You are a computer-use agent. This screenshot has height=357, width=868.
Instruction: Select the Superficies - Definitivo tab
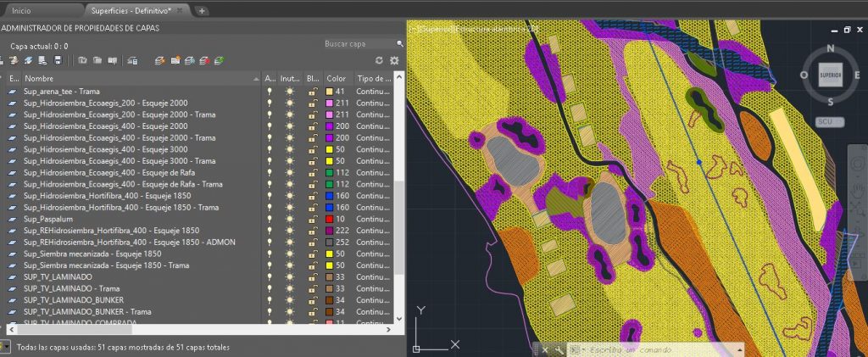click(x=137, y=11)
